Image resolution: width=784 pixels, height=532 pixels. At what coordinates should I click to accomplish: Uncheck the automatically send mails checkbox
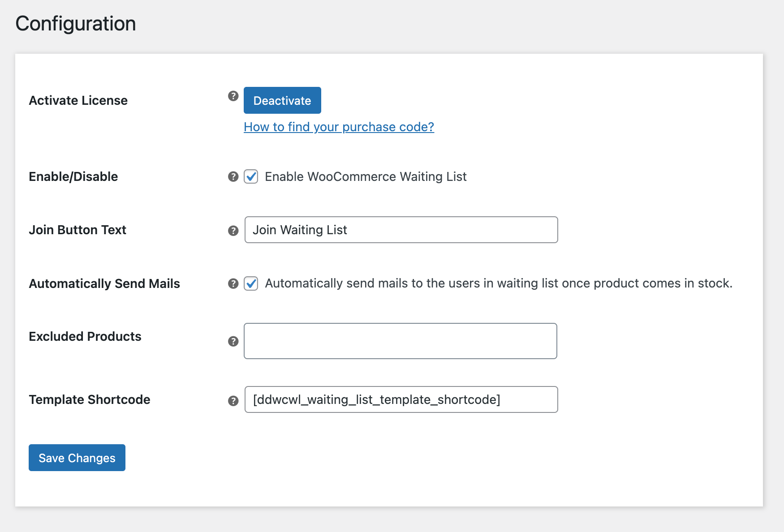pos(251,283)
